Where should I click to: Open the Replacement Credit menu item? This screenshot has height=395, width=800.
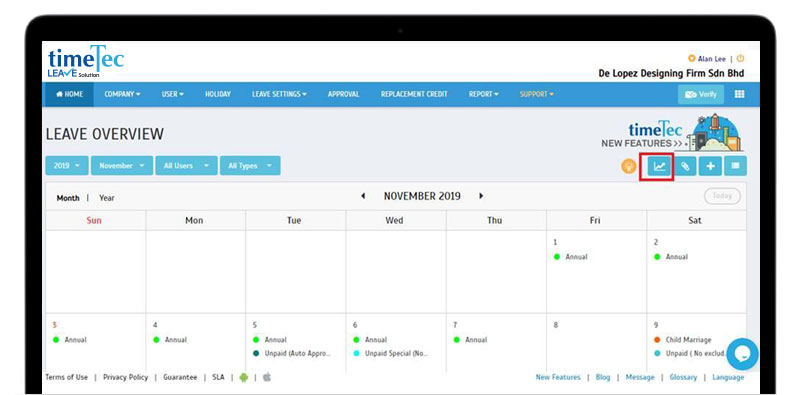(x=414, y=94)
